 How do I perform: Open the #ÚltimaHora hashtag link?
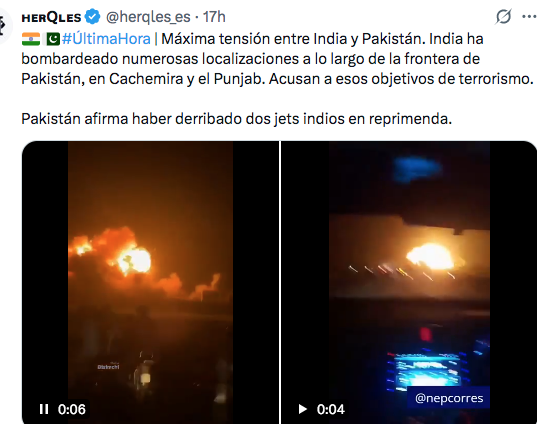click(106, 39)
